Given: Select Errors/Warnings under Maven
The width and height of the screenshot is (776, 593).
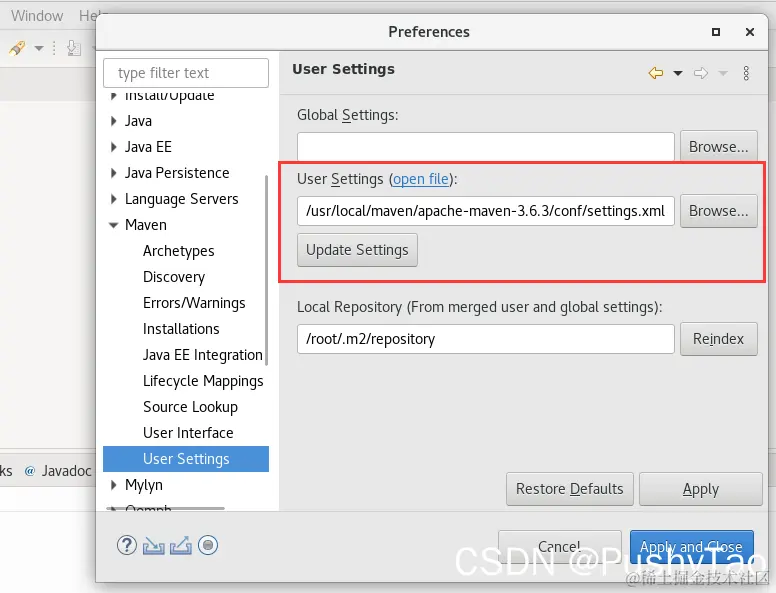Looking at the screenshot, I should pos(194,303).
